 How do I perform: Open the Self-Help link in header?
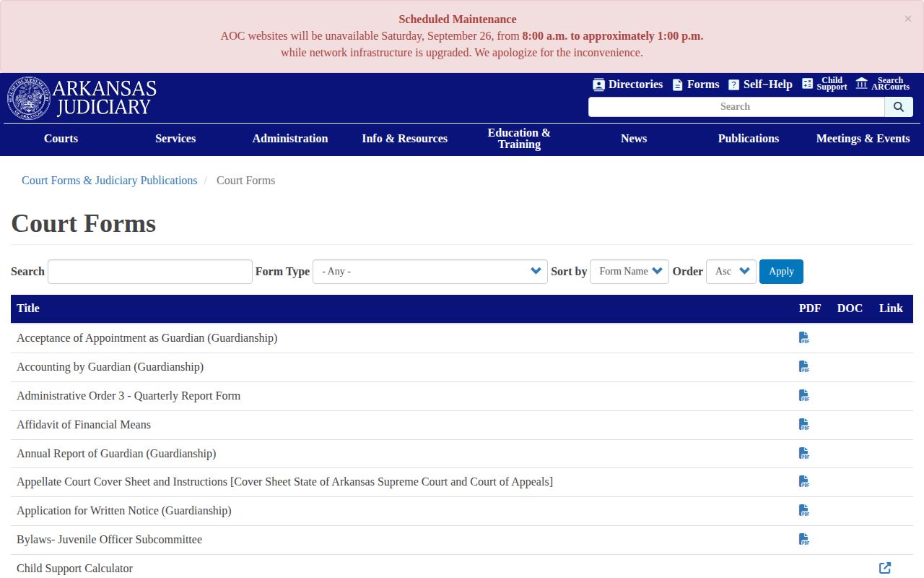(x=760, y=85)
